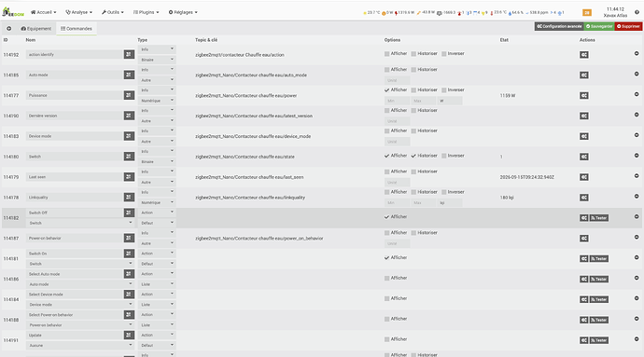Open the 'Binaire' subtype dropdown of command 114192

tap(157, 60)
